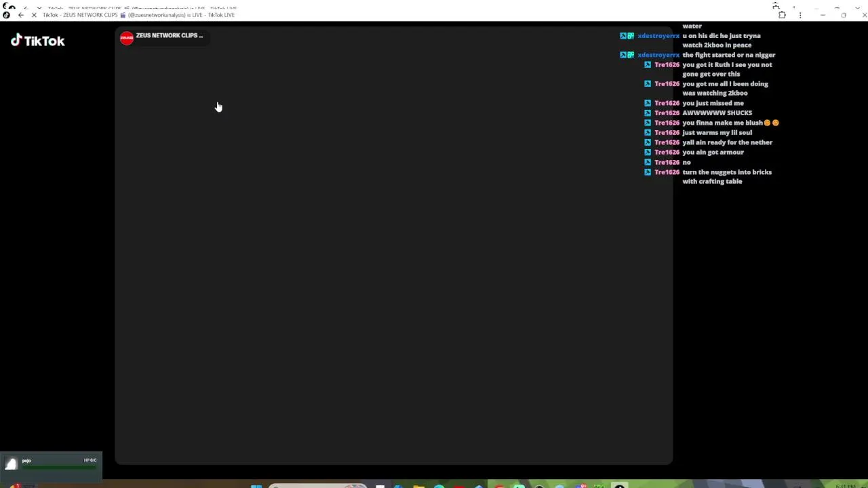Click the badge beside 'yall ain ready for the nether'

point(648,142)
